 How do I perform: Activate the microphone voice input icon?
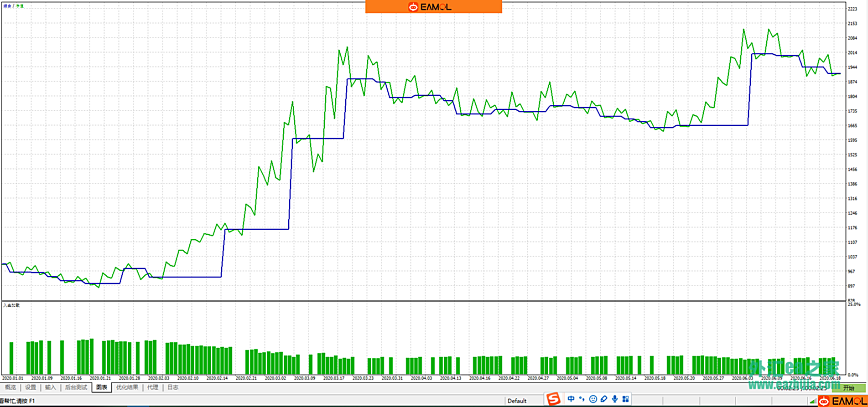coord(615,399)
